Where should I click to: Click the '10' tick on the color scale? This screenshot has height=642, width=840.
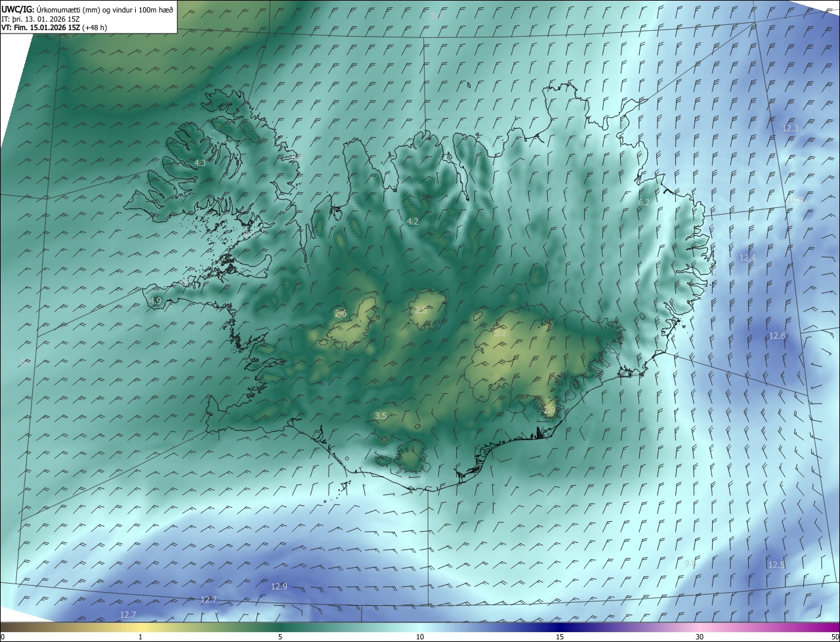click(420, 637)
